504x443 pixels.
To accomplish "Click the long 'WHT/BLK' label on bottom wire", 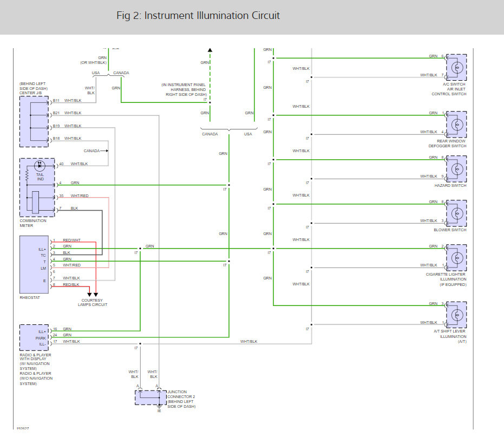I will point(249,341).
